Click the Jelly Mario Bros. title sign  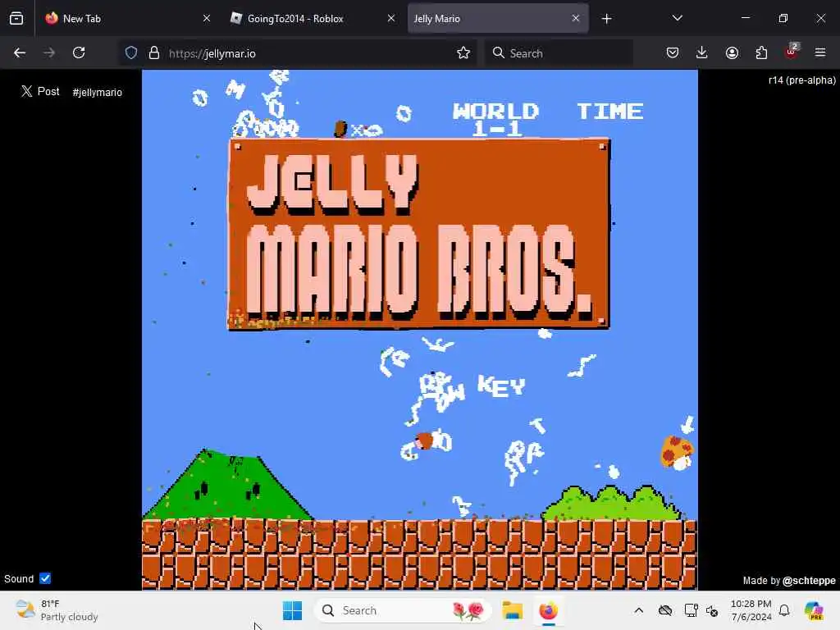tap(419, 234)
